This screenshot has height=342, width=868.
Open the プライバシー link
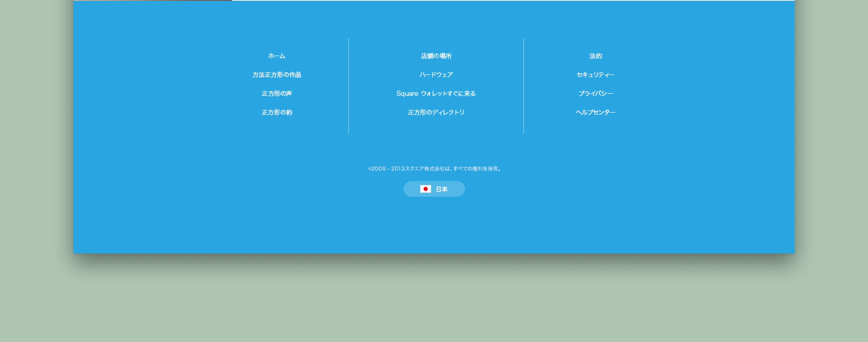click(x=595, y=94)
